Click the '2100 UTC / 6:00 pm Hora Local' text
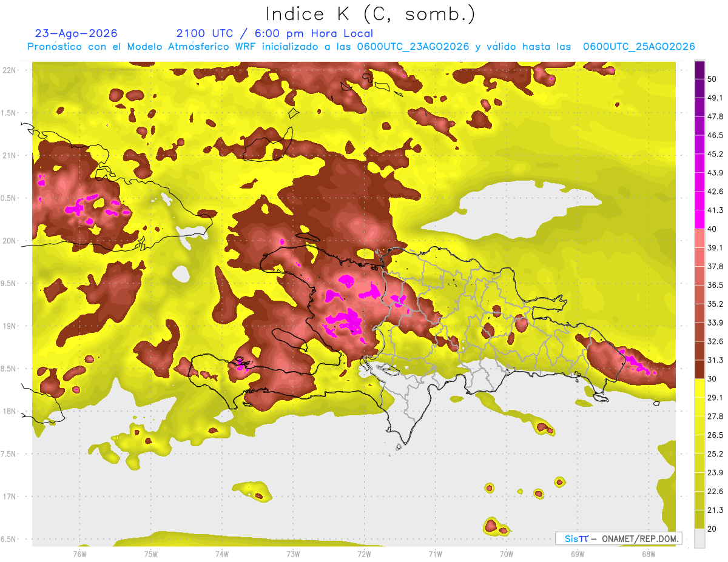The width and height of the screenshot is (728, 562). 274,33
